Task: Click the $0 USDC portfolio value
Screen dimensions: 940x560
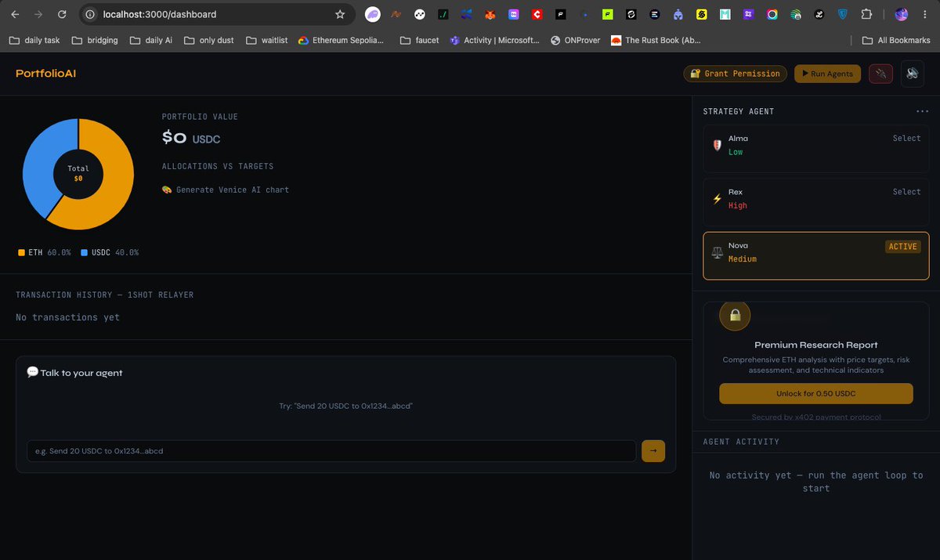Action: point(191,138)
